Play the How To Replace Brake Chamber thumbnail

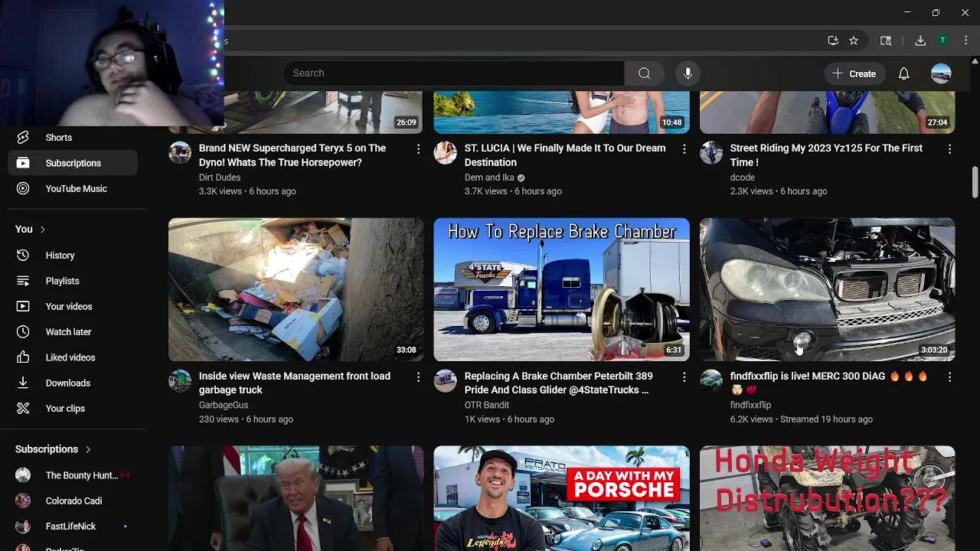click(x=561, y=289)
